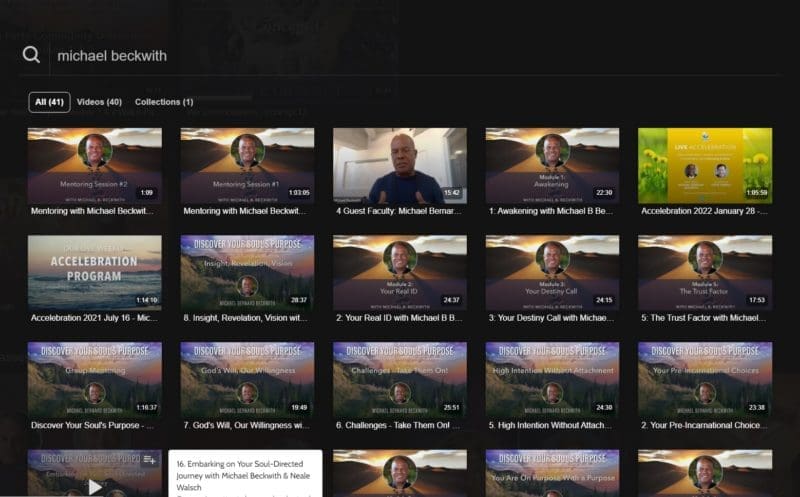Open Your Pre-Incarnational Choices thumbnail
The width and height of the screenshot is (800, 497).
click(705, 380)
